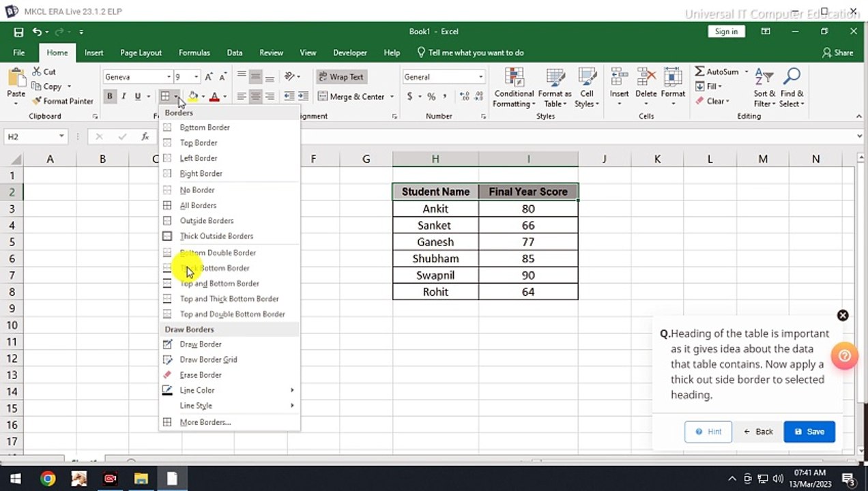Viewport: 868px width, 491px height.
Task: Toggle Underline formatting
Action: (138, 97)
